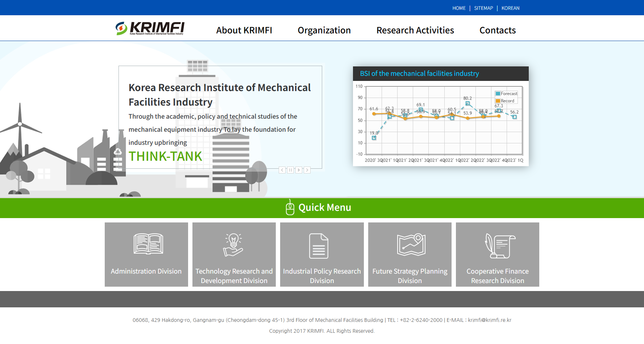This screenshot has width=644, height=344.
Task: Open the Organization menu
Action: 324,30
